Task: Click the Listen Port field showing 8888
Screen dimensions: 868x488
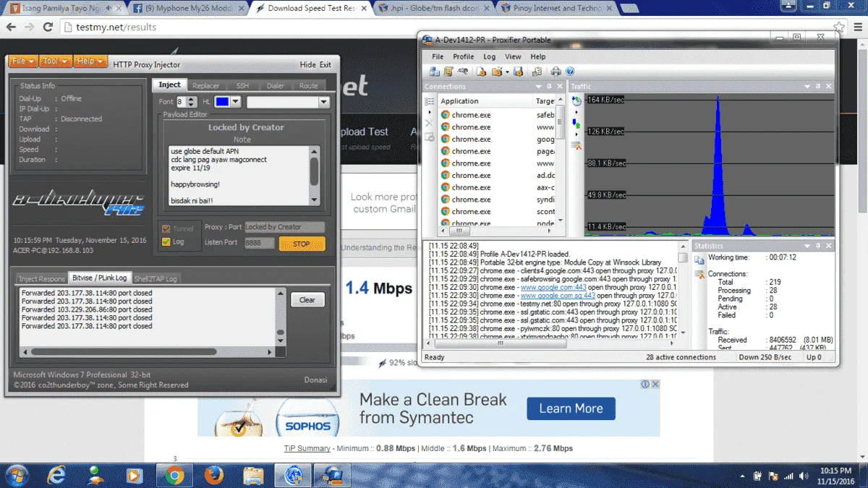Action: [259, 243]
